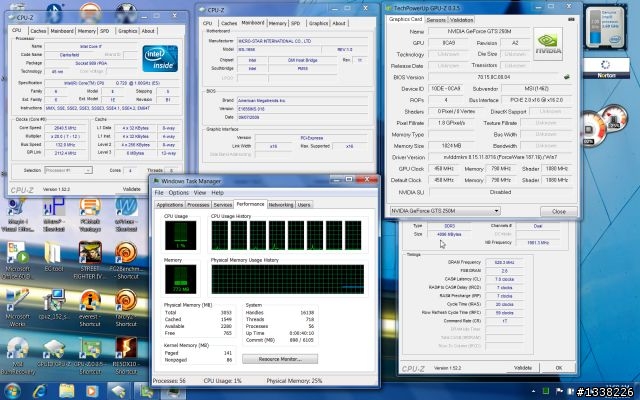Viewport: 640px width, 400px height.
Task: Open the Windows Start orb
Action: coord(12,391)
